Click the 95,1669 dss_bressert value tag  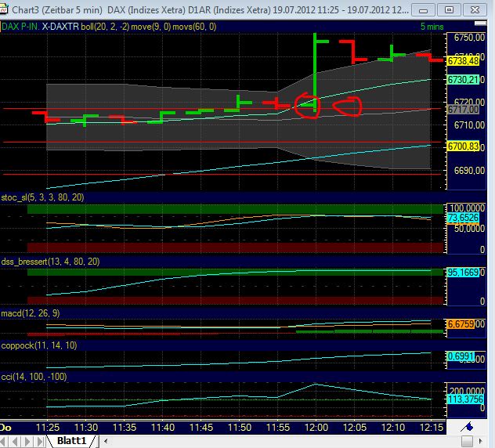463,272
